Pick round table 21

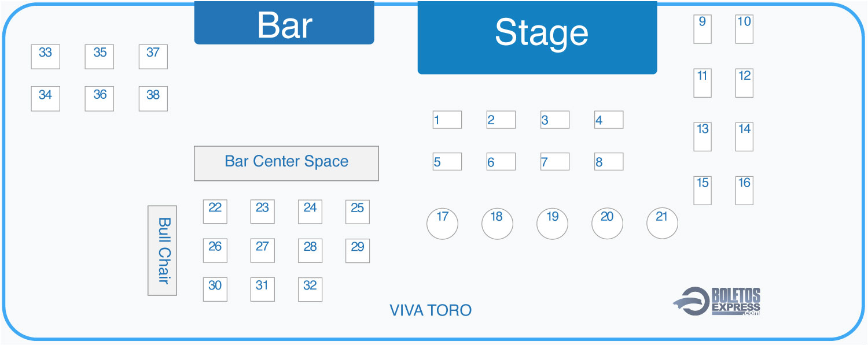pos(662,223)
